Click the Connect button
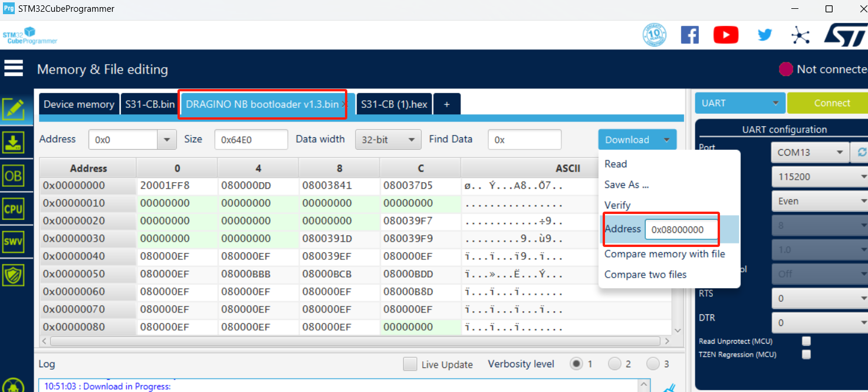 pyautogui.click(x=831, y=103)
